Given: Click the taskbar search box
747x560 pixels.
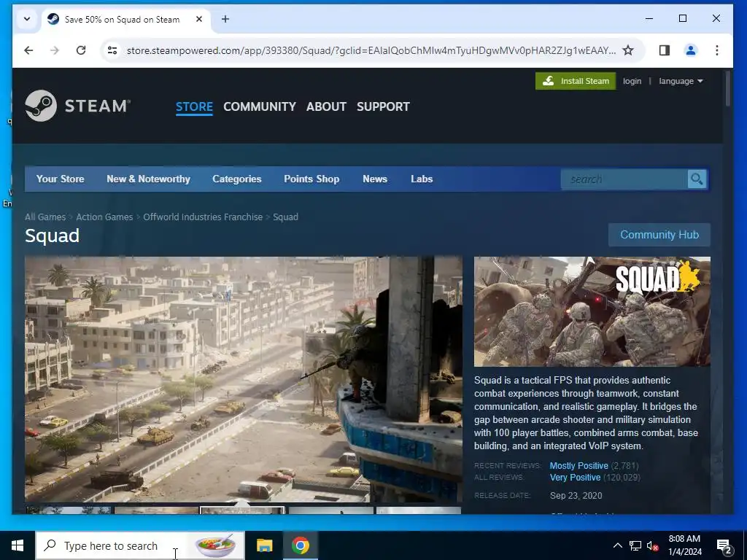Looking at the screenshot, I should coord(140,545).
